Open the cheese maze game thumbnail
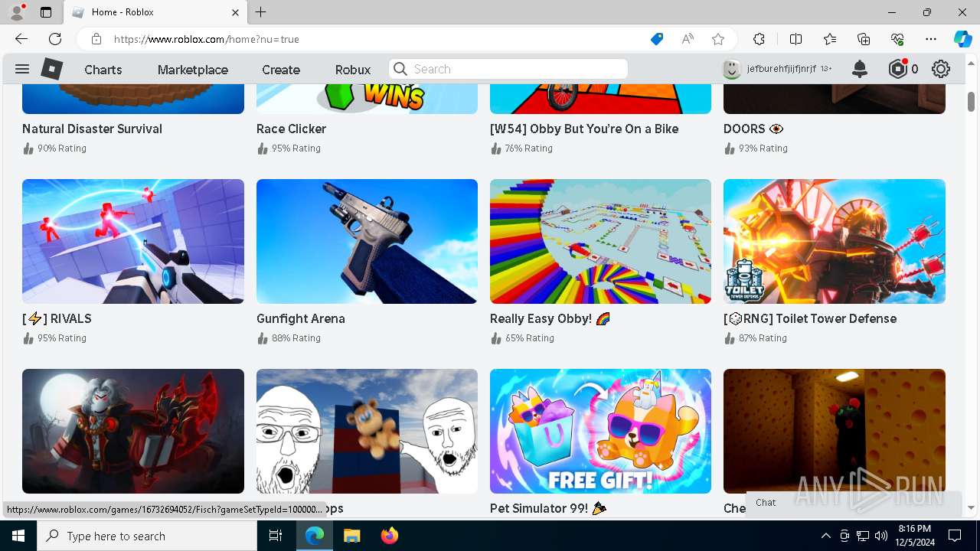 click(835, 431)
